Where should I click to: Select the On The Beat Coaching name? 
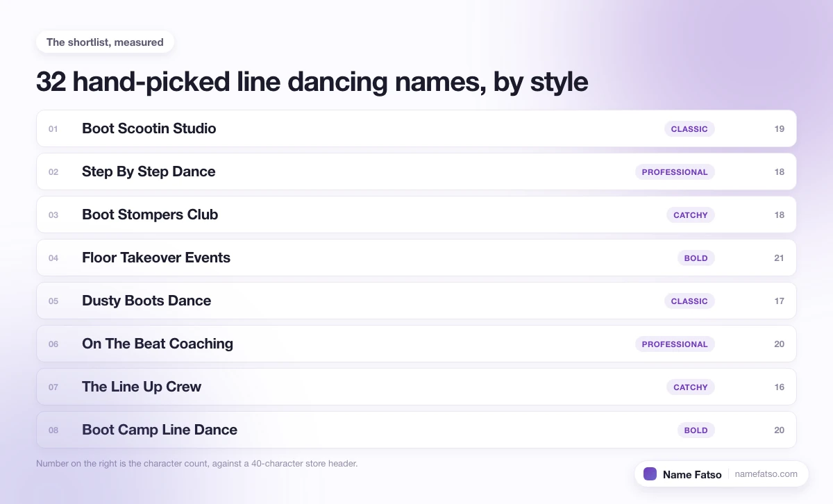pyautogui.click(x=158, y=344)
